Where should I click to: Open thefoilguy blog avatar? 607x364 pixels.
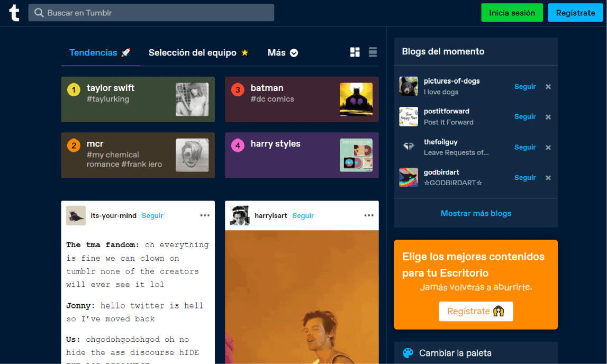pyautogui.click(x=409, y=147)
